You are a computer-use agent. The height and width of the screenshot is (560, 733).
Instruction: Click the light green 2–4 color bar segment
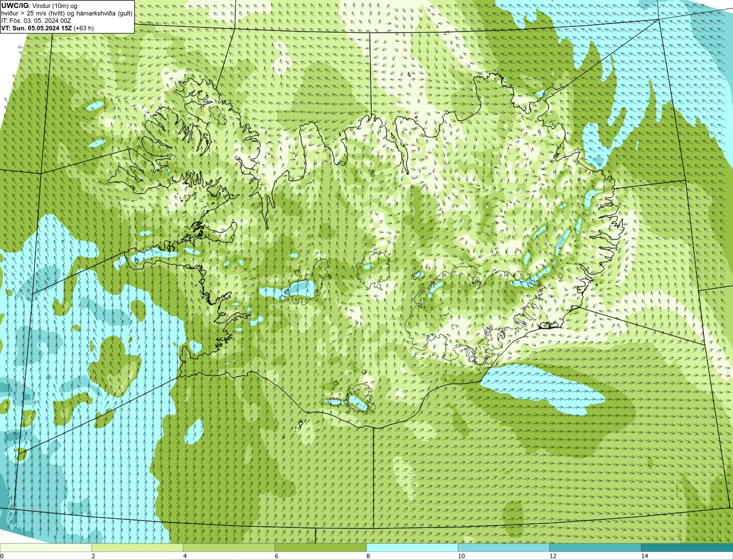(x=137, y=547)
